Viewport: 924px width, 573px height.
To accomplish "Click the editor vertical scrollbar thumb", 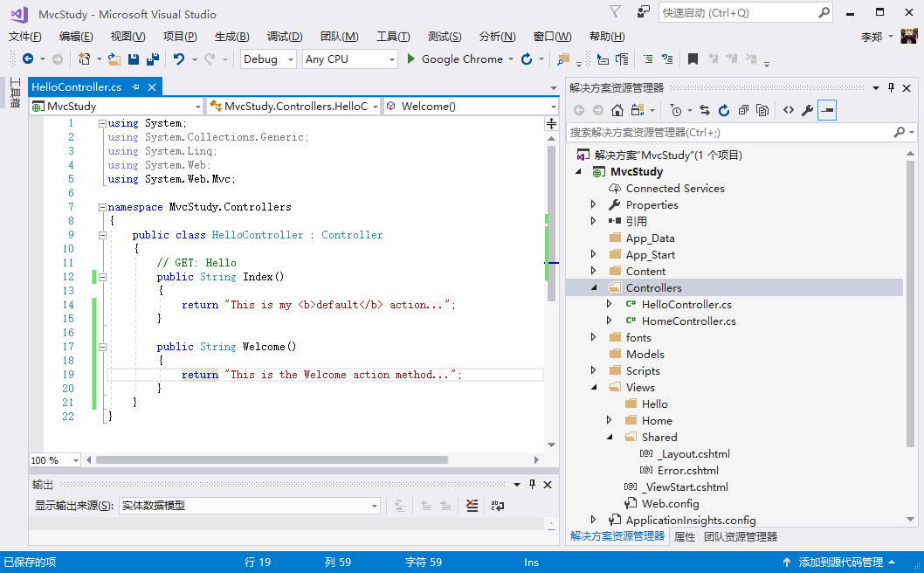I will [x=552, y=224].
